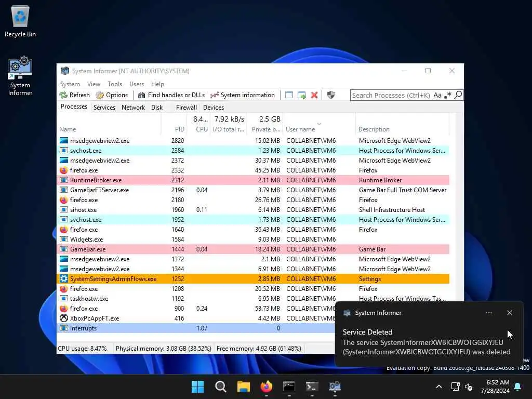Screen dimensions: 532x399
Task: Click SystemSettingsAdminFlows.exe gear icon
Action: coord(64,279)
